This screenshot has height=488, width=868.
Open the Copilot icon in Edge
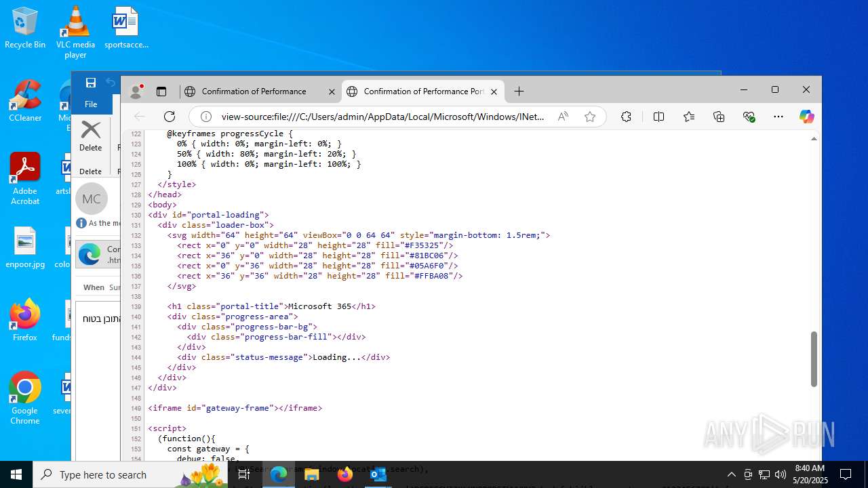[x=806, y=117]
